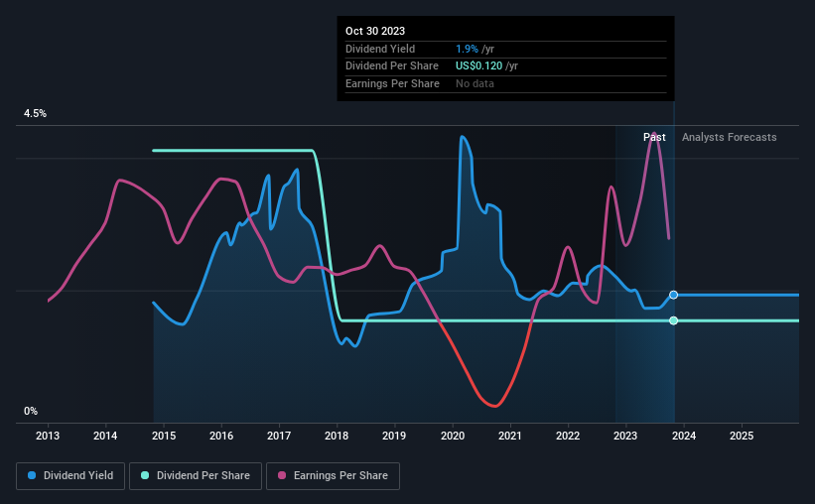
Task: Click the 2025 x-axis label
Action: point(742,436)
